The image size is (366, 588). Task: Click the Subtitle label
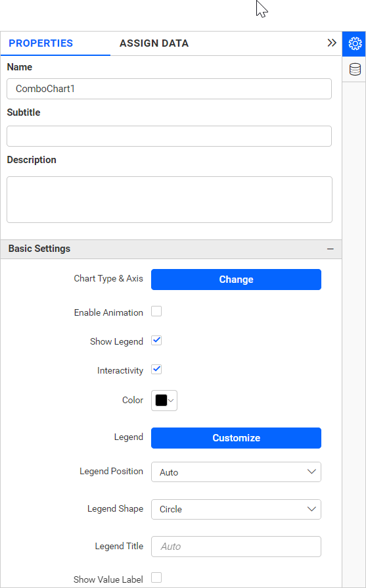click(x=23, y=112)
